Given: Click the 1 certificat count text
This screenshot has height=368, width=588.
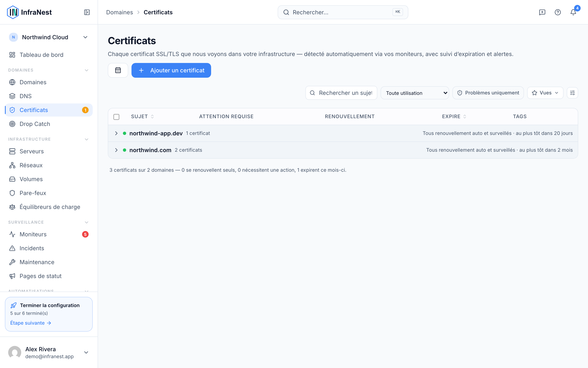Looking at the screenshot, I should click(x=198, y=133).
